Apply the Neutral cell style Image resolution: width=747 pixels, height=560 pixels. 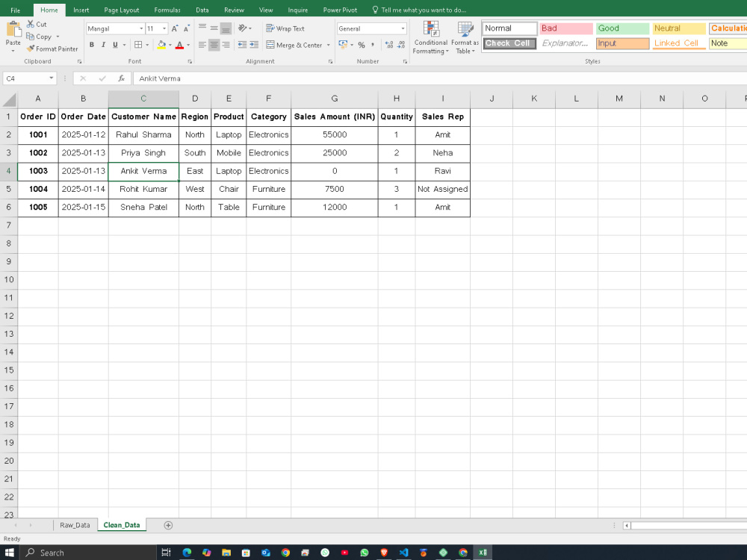point(679,28)
